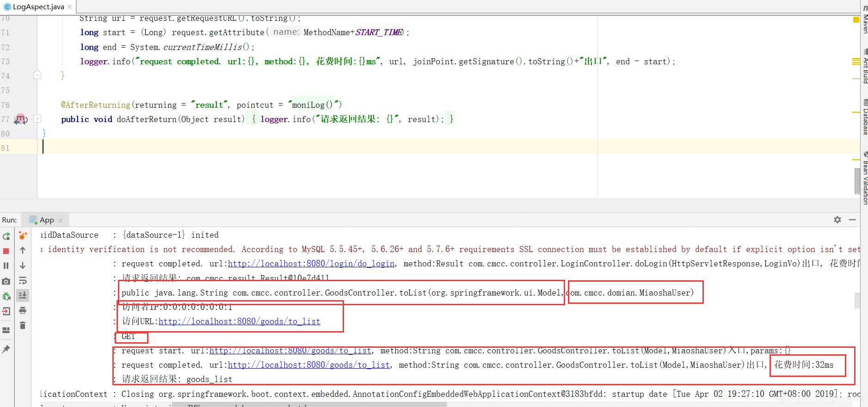
Task: Open link after 访问URL: label
Action: [x=239, y=321]
